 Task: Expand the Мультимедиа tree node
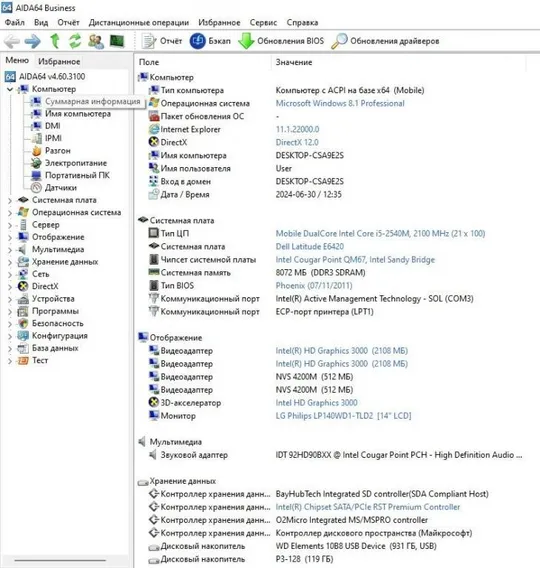pos(10,250)
